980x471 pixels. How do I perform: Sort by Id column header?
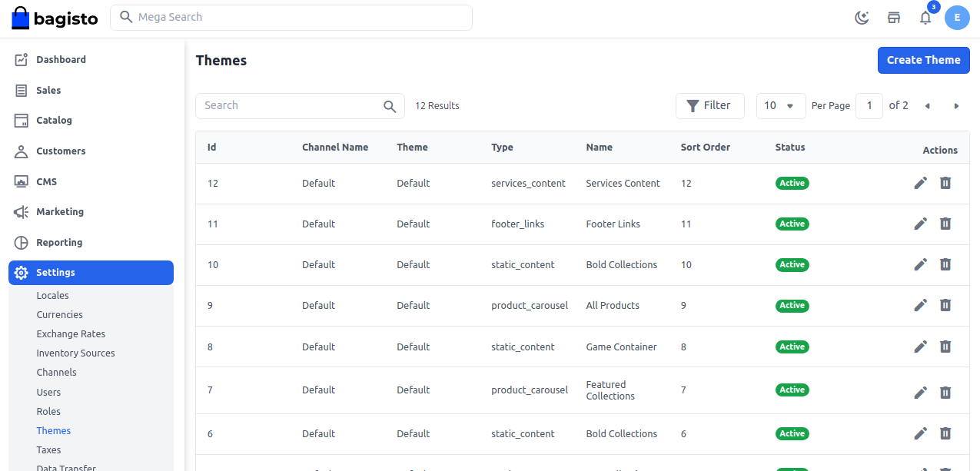(211, 147)
